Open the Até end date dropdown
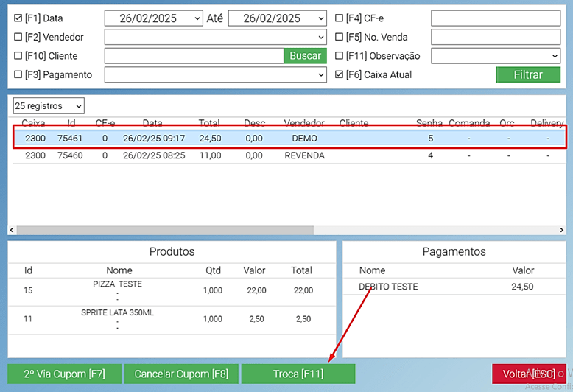 (x=320, y=18)
